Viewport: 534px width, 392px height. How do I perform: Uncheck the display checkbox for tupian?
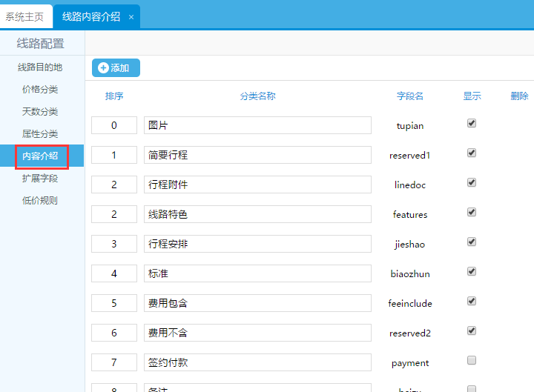(x=472, y=124)
